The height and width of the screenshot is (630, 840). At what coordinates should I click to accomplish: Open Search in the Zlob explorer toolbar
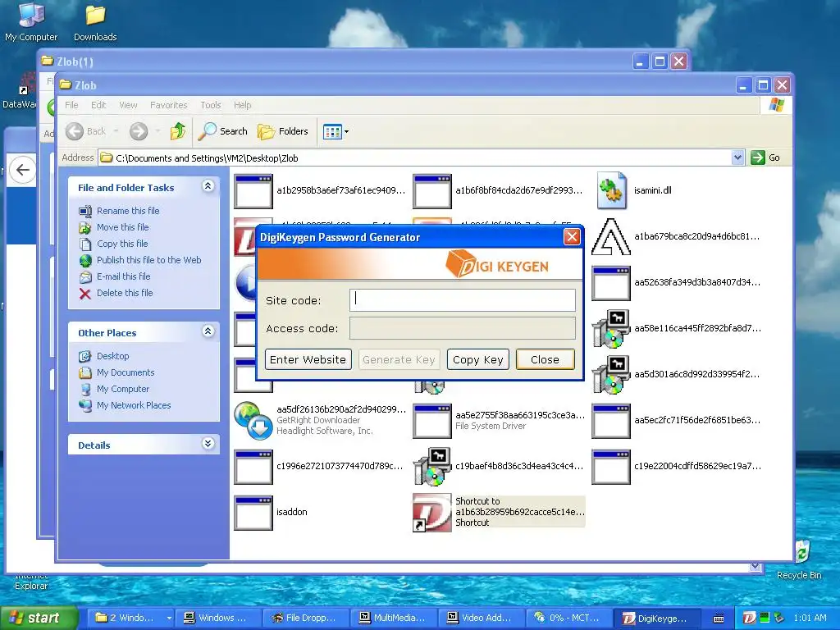pos(223,131)
